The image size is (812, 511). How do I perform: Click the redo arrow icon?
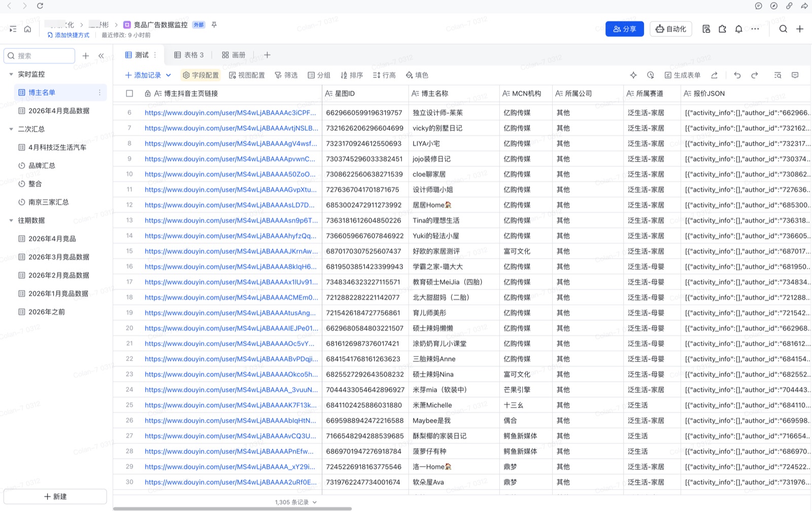click(755, 75)
